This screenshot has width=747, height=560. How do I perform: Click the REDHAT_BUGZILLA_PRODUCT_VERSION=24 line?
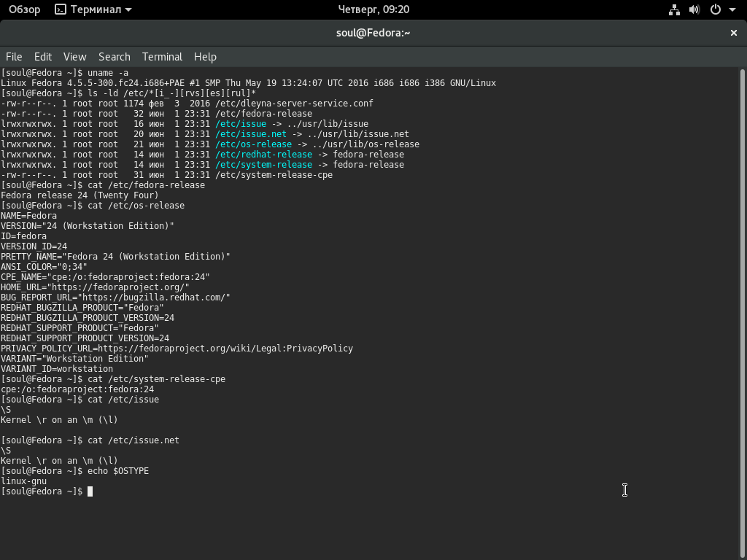(x=88, y=318)
